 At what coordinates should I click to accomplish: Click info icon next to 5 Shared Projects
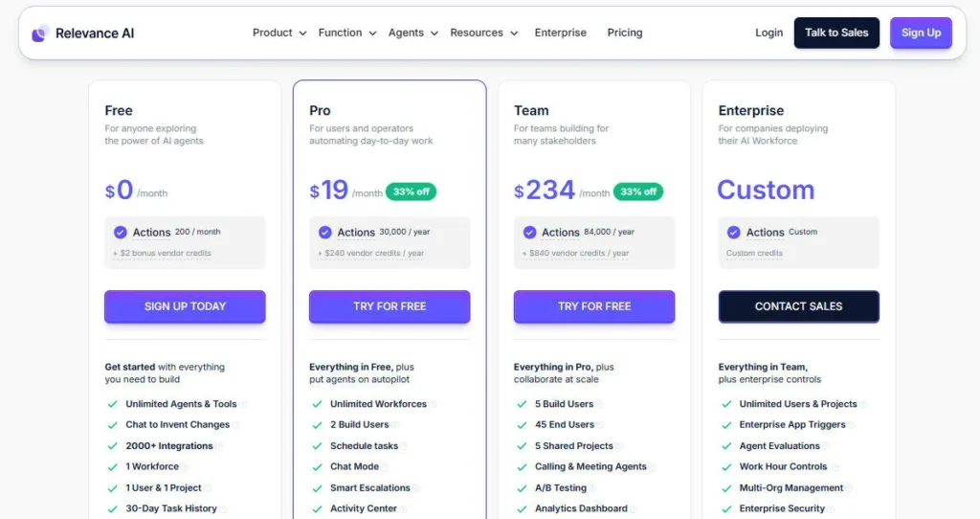[x=620, y=446]
